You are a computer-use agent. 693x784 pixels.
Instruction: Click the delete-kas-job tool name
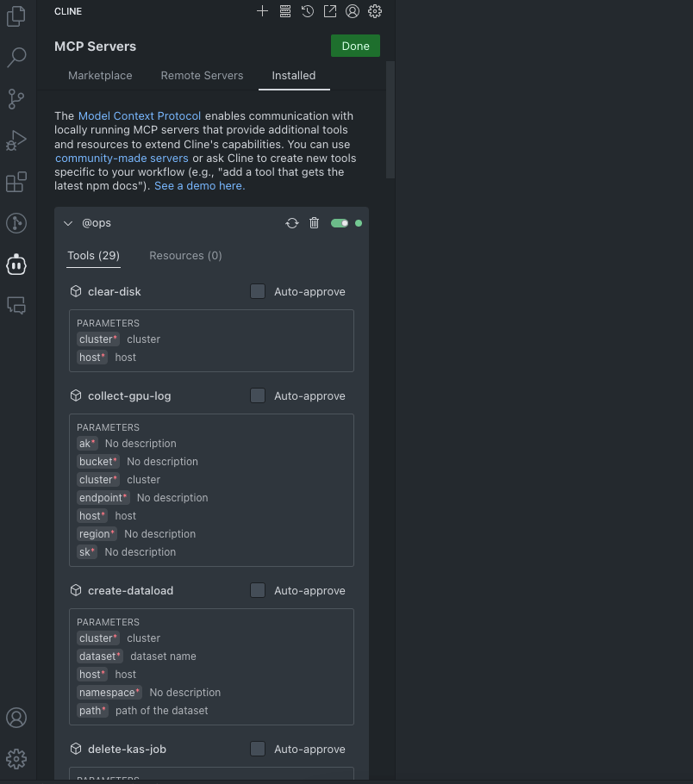click(x=127, y=749)
